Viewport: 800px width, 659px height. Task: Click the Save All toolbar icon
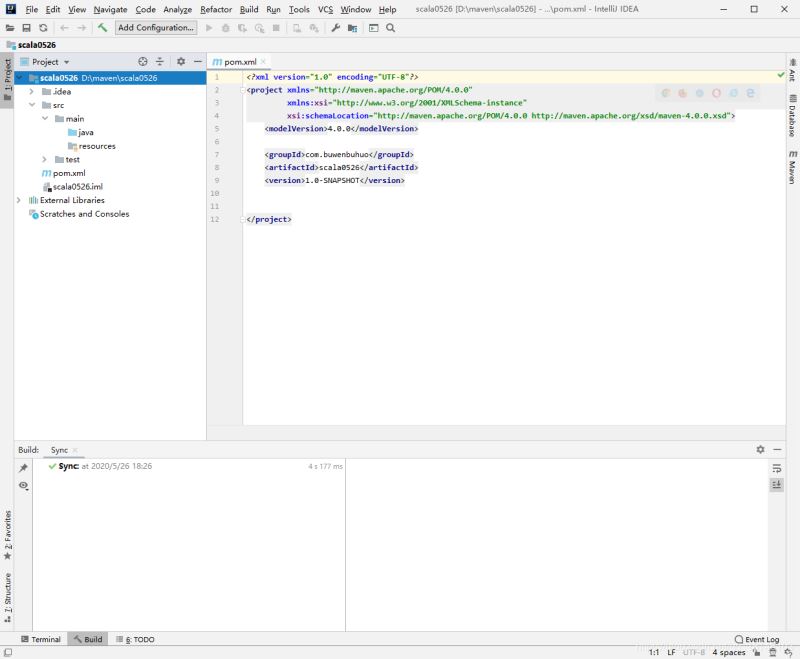[x=26, y=28]
